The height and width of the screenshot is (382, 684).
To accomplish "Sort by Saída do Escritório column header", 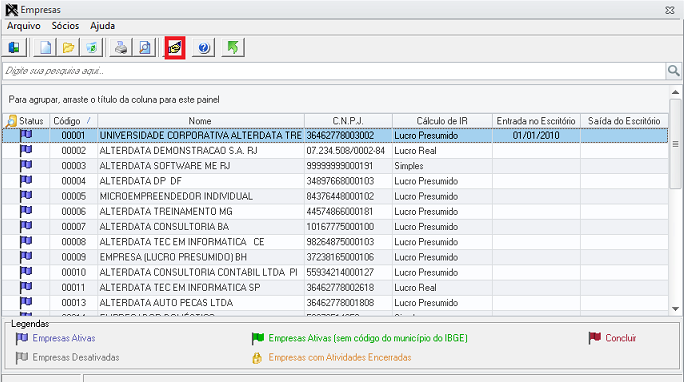I will (624, 121).
